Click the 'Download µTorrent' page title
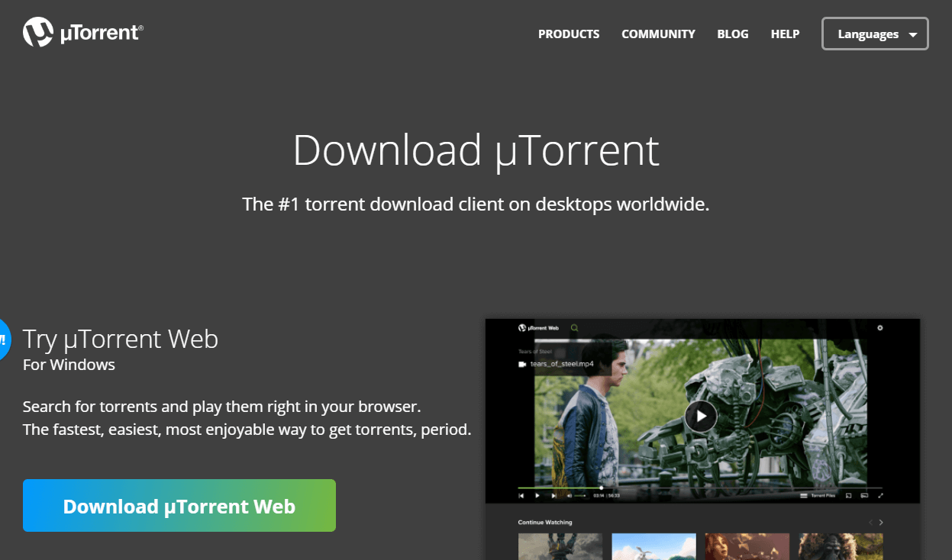Image resolution: width=952 pixels, height=560 pixels. [476, 150]
